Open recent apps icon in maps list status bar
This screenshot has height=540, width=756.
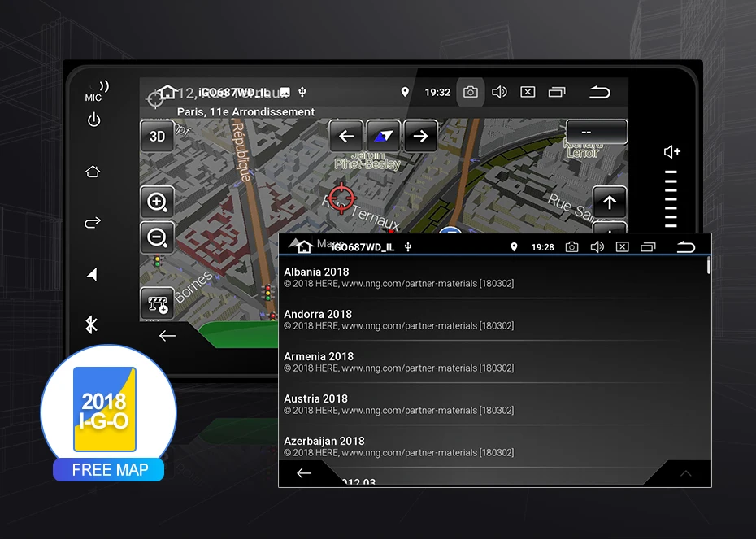pyautogui.click(x=648, y=247)
